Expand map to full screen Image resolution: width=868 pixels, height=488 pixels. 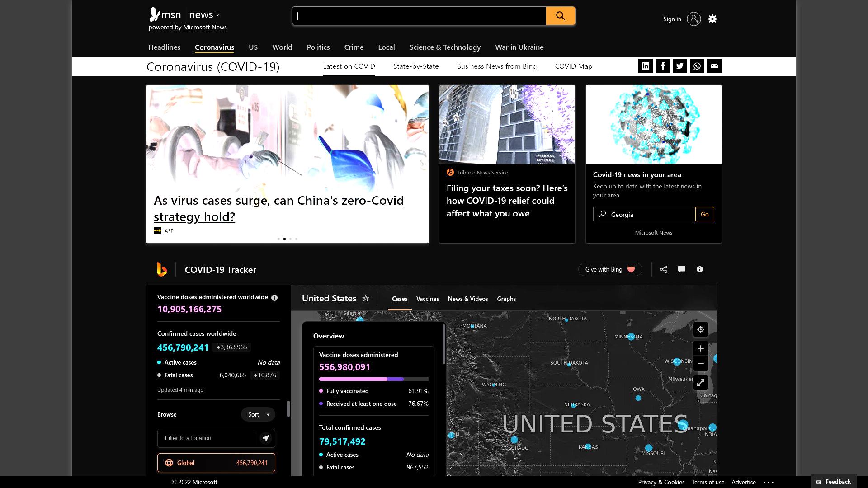click(701, 383)
